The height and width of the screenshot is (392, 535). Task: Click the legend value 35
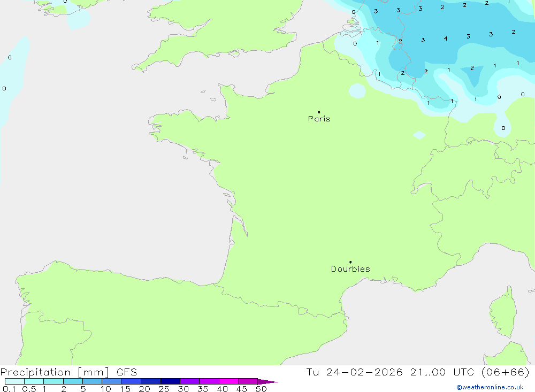[x=203, y=389]
